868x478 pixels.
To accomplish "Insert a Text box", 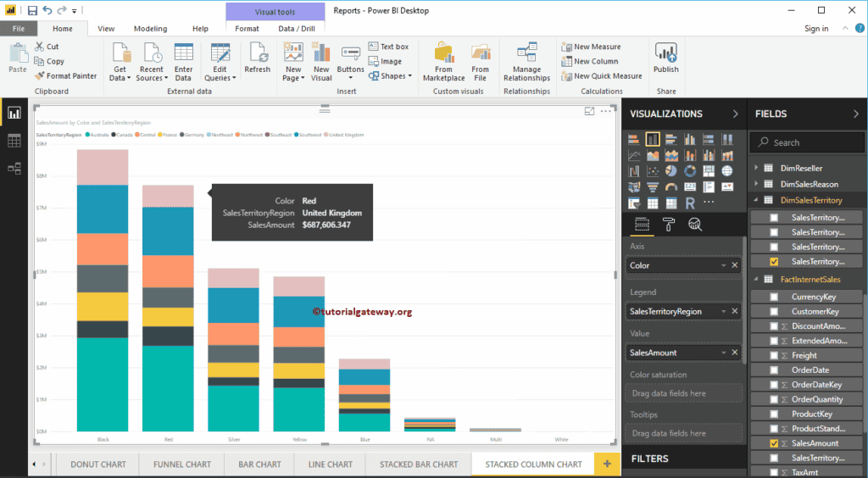I will [389, 47].
